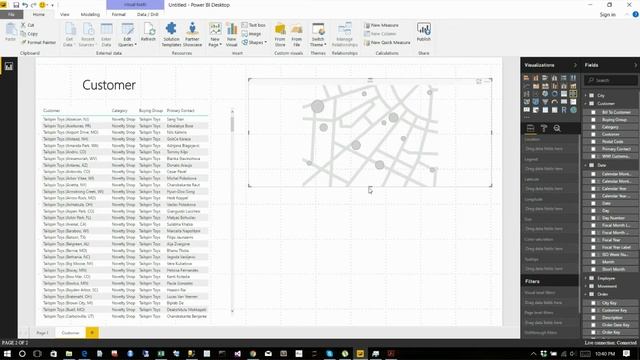
Task: Select the ArcGIS globe visual icon
Action: [573, 110]
